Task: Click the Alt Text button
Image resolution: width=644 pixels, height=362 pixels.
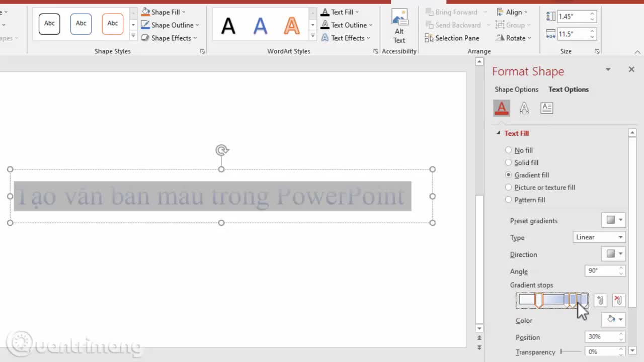Action: [399, 27]
